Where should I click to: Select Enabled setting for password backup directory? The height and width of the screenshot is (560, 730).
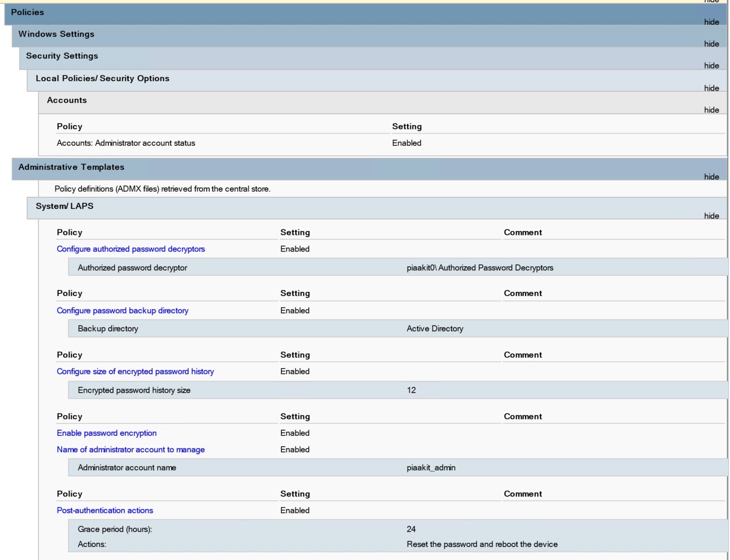pos(295,311)
